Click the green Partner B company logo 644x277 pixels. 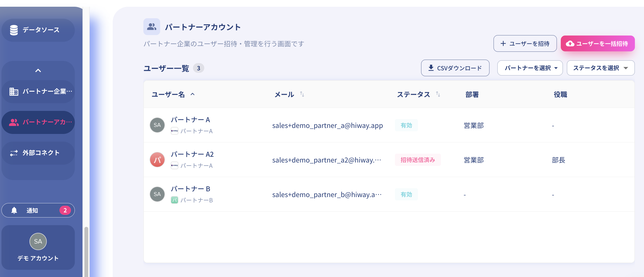coord(174,200)
